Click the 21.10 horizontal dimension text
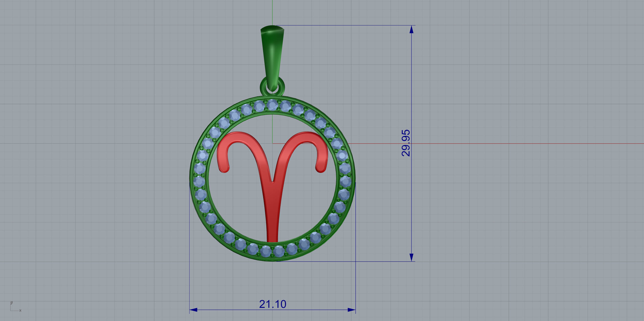 click(273, 304)
